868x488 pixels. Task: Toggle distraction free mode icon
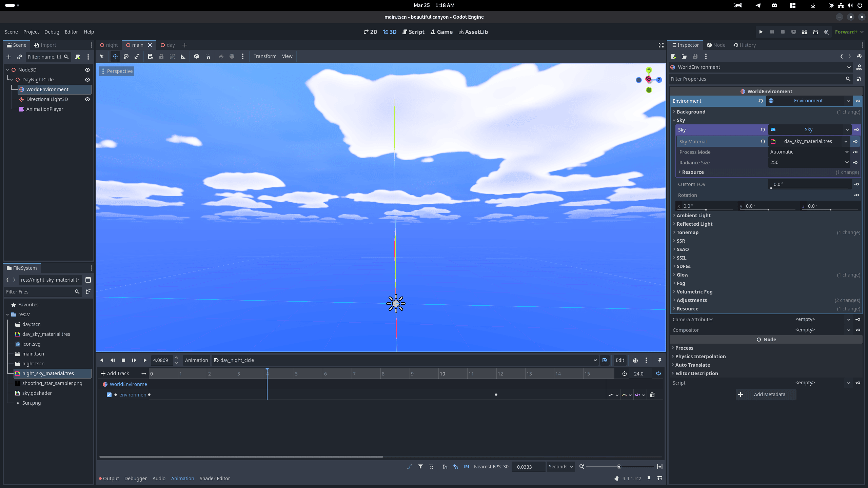661,45
